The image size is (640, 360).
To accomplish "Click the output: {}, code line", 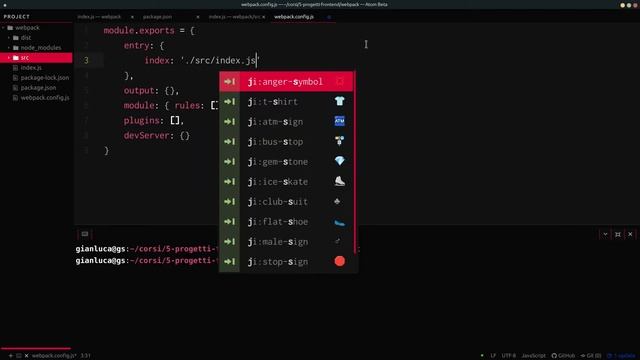I will 151,91.
